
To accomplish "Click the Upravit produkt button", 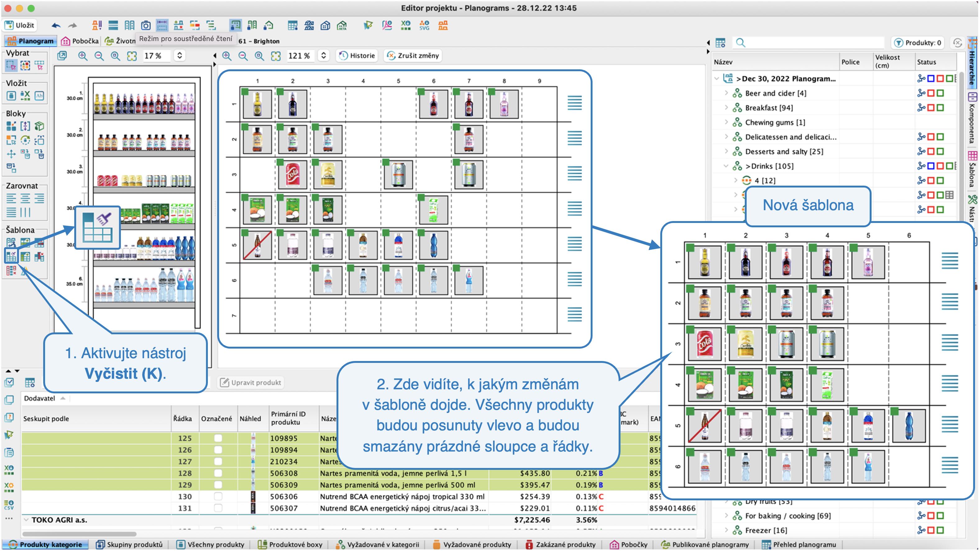I will [251, 382].
